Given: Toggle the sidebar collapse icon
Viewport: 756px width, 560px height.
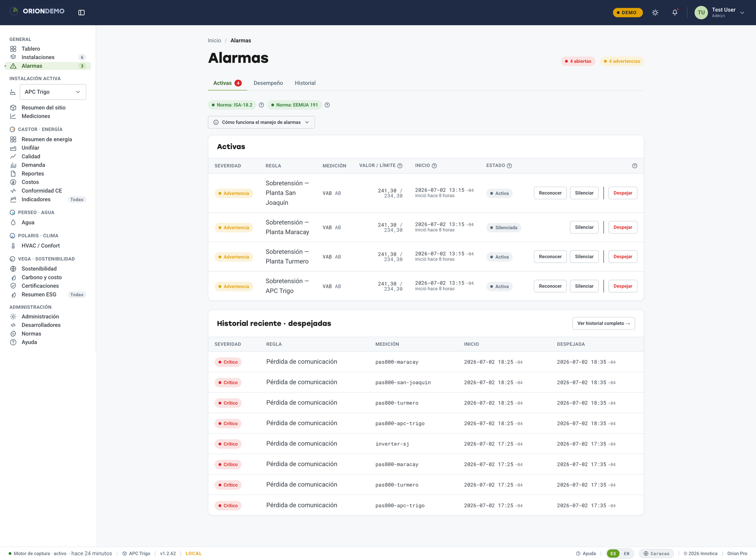Looking at the screenshot, I should pyautogui.click(x=82, y=13).
